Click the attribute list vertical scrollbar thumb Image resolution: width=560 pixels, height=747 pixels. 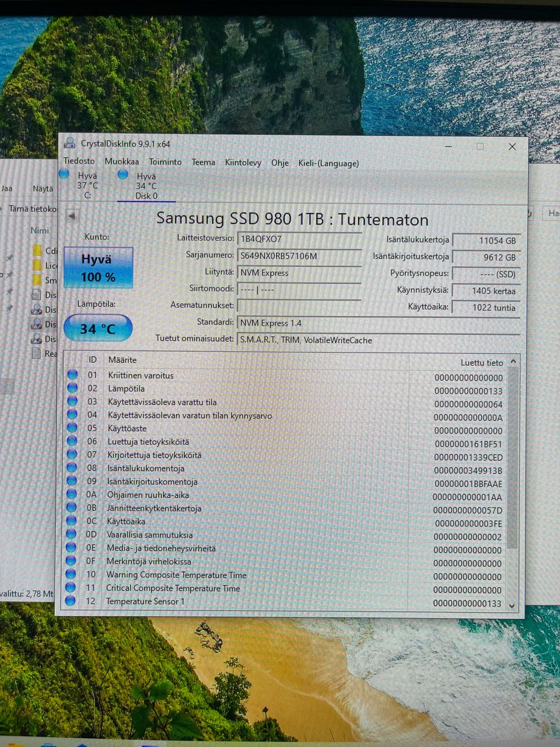pyautogui.click(x=513, y=458)
